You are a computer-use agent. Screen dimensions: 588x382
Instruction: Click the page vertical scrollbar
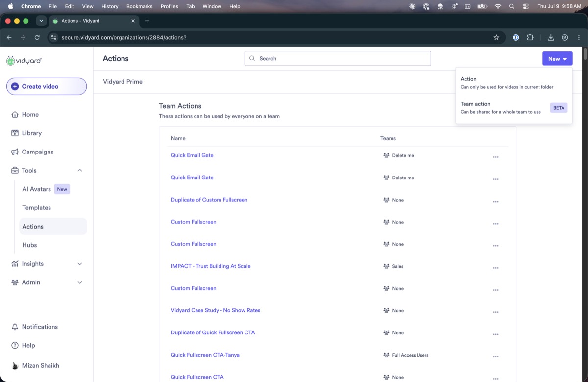[585, 54]
